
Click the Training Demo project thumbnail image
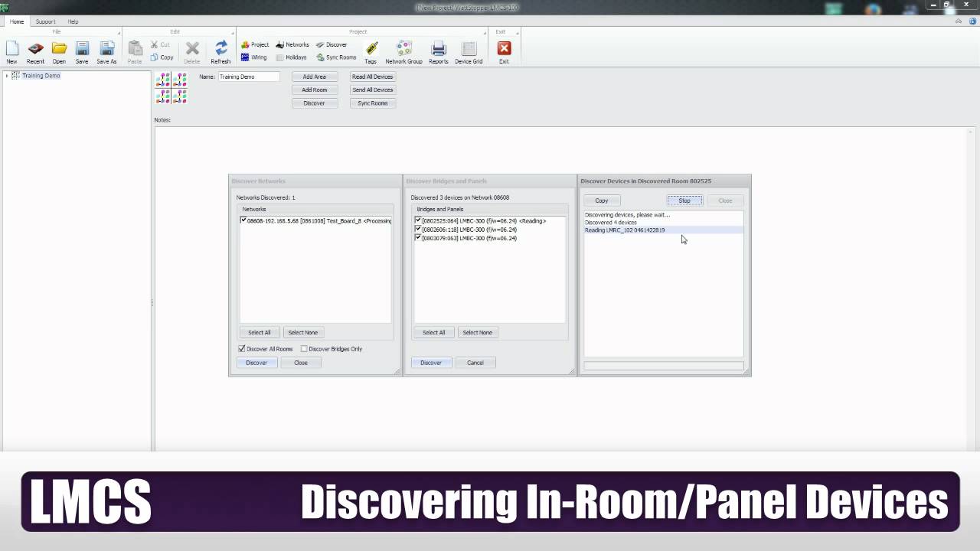[x=171, y=89]
